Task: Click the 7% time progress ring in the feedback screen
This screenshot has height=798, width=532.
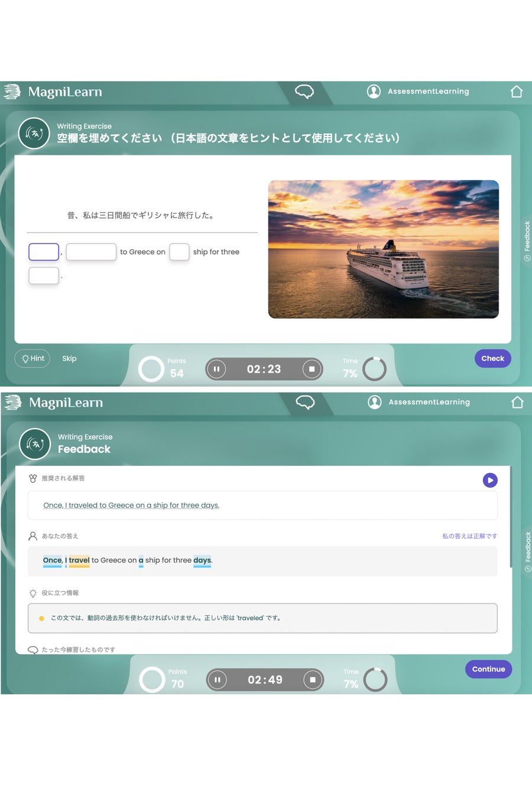Action: 375,680
